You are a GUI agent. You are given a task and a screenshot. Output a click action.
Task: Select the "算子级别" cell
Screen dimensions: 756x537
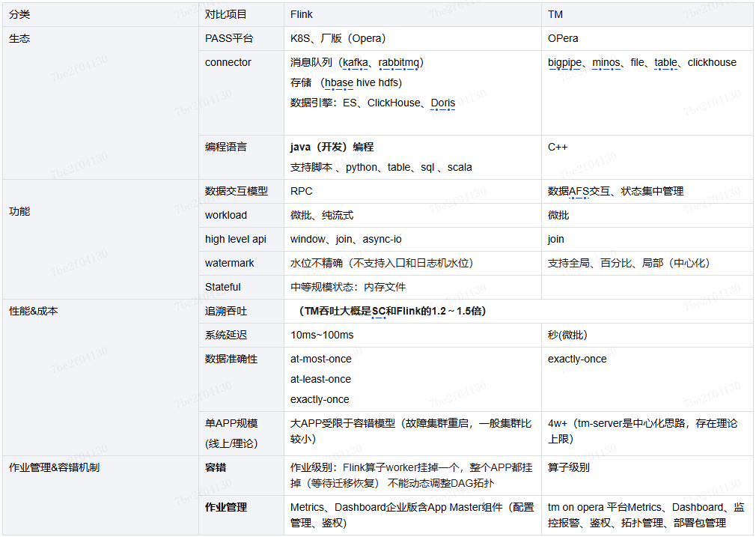pos(569,467)
